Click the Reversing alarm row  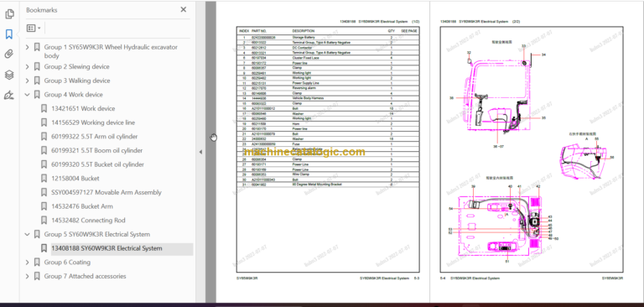[x=328, y=88]
